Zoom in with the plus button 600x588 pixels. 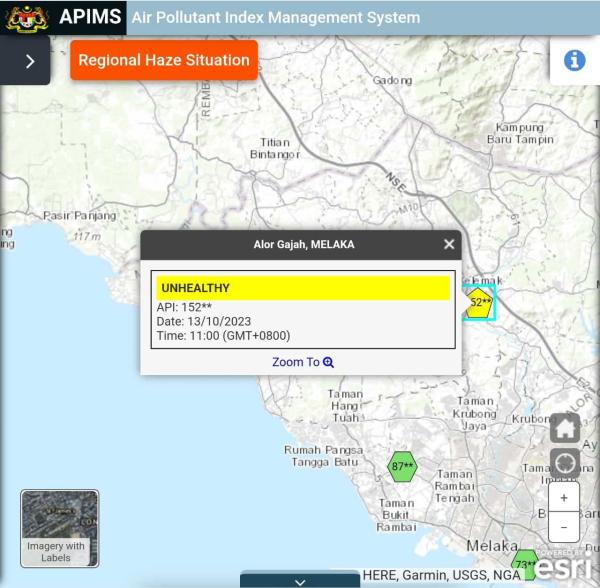[564, 498]
